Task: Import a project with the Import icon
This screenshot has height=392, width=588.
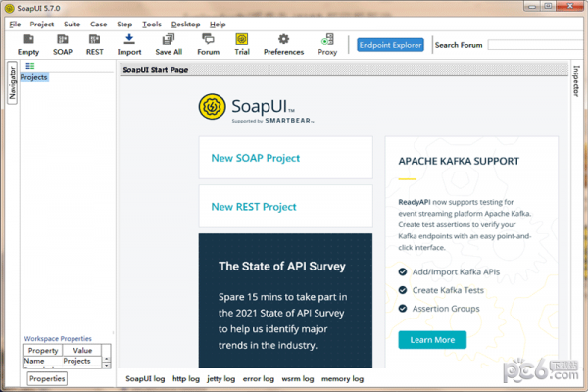Action: [129, 45]
